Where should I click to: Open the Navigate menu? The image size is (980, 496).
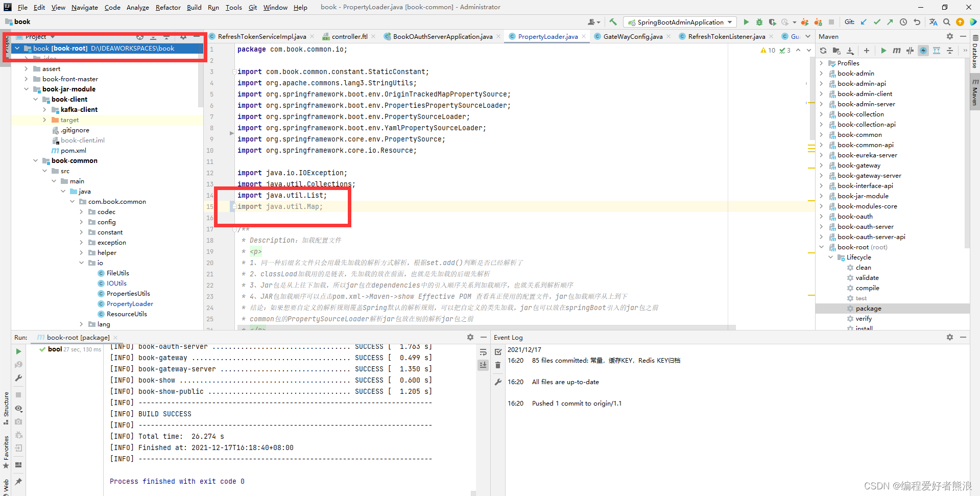pyautogui.click(x=84, y=7)
